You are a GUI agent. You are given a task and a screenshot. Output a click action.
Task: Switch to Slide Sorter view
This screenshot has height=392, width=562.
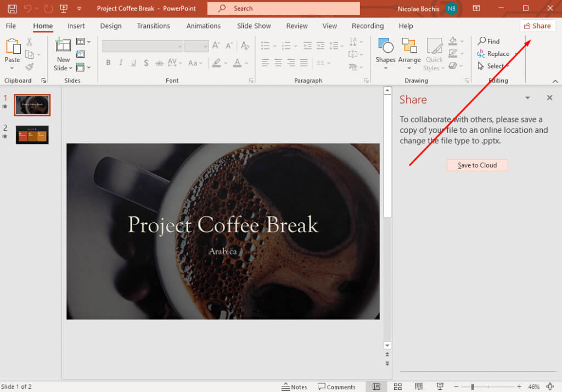(x=398, y=387)
